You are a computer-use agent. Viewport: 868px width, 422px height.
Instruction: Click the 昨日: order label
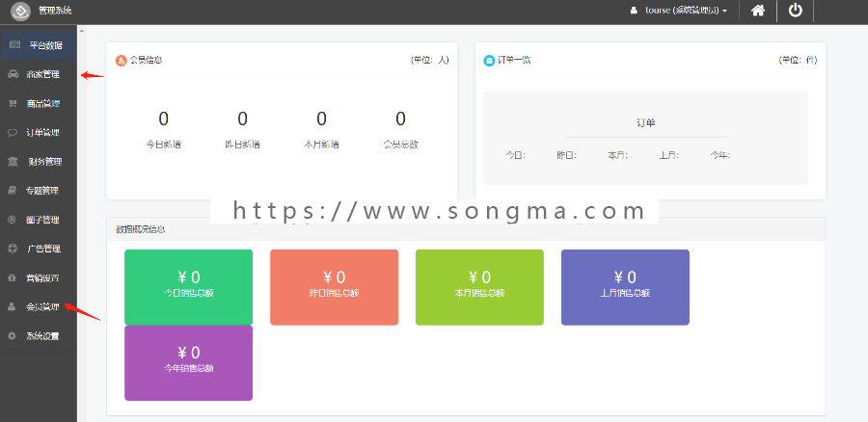point(567,156)
